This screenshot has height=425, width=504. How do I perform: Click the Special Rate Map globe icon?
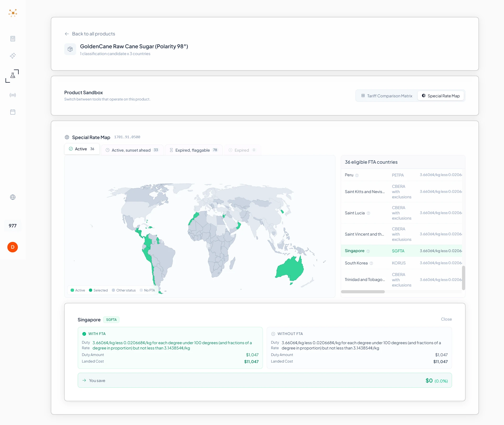tap(67, 137)
